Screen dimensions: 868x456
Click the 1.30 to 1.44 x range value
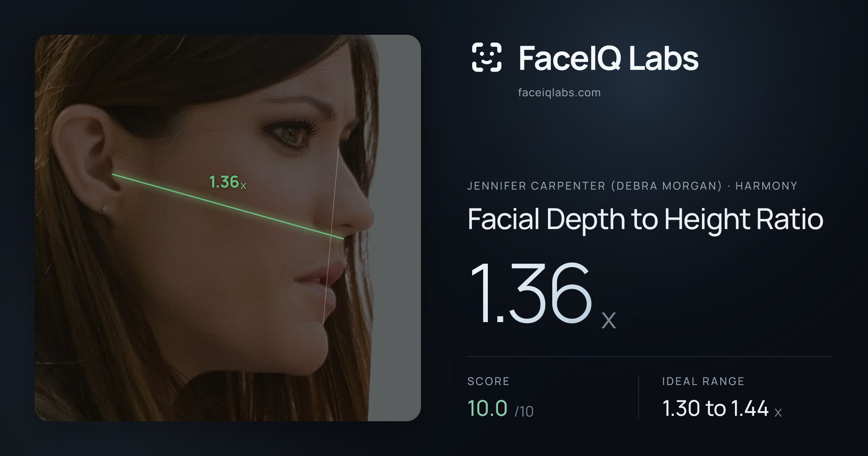pyautogui.click(x=722, y=409)
